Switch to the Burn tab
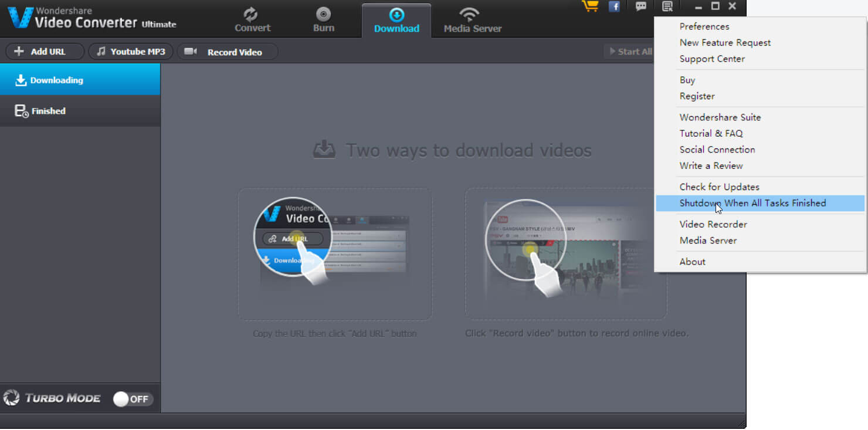Viewport: 868px width, 430px height. (x=323, y=20)
